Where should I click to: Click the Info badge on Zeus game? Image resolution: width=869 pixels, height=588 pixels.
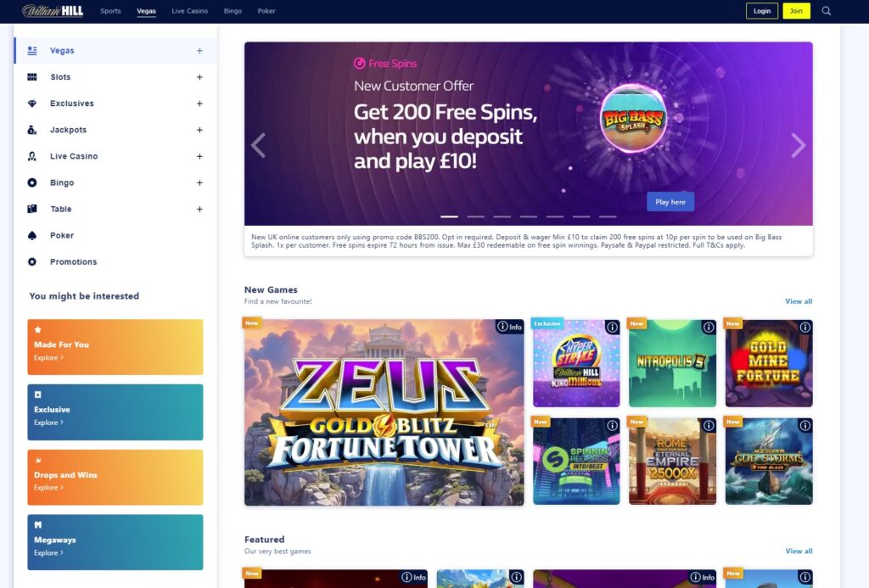point(510,327)
